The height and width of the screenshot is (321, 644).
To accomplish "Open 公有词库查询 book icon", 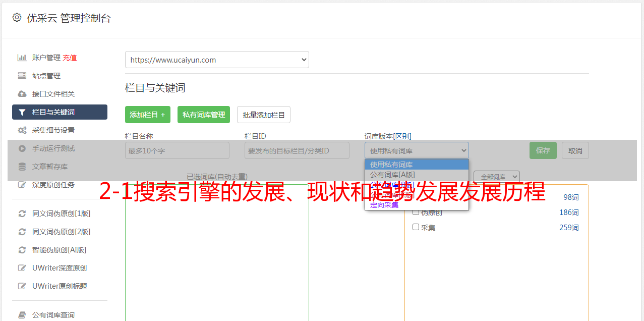I will click(22, 315).
